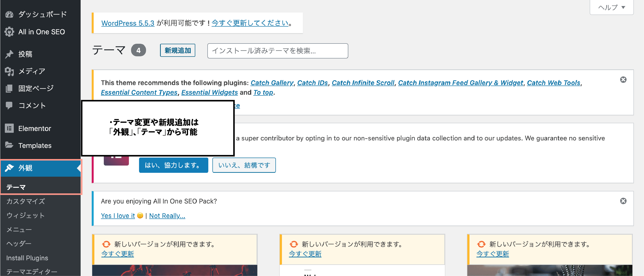Open the コメント menu item

pyautogui.click(x=40, y=105)
